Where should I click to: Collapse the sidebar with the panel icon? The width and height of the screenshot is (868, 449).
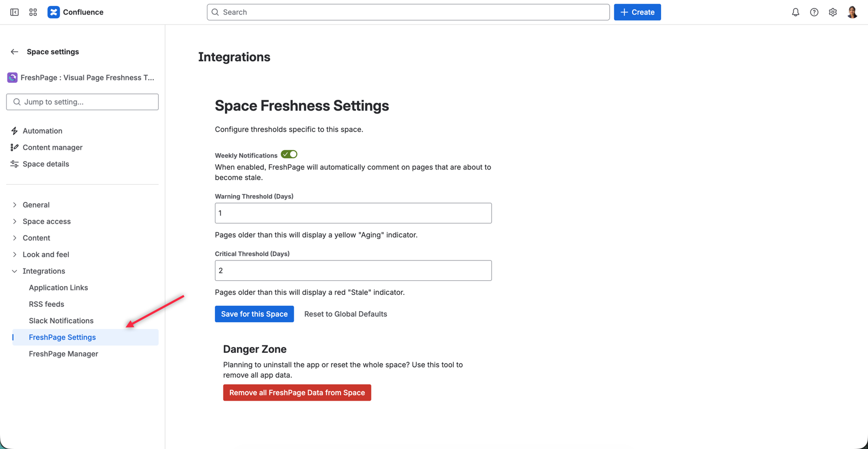[14, 11]
